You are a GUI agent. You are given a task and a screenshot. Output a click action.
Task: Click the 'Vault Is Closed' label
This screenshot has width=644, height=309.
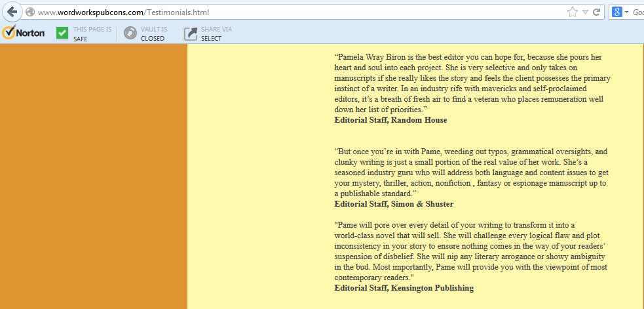[153, 33]
